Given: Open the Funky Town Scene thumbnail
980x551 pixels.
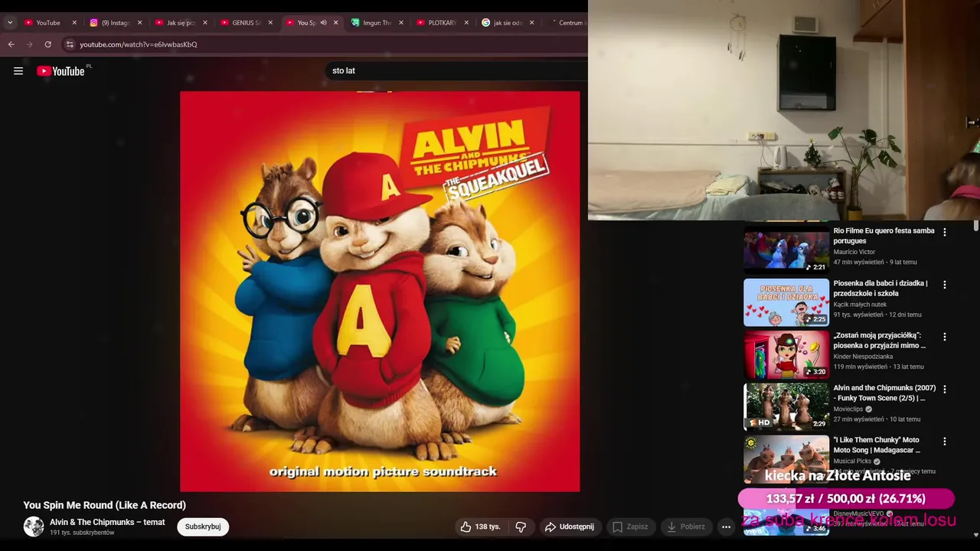Looking at the screenshot, I should pos(786,407).
